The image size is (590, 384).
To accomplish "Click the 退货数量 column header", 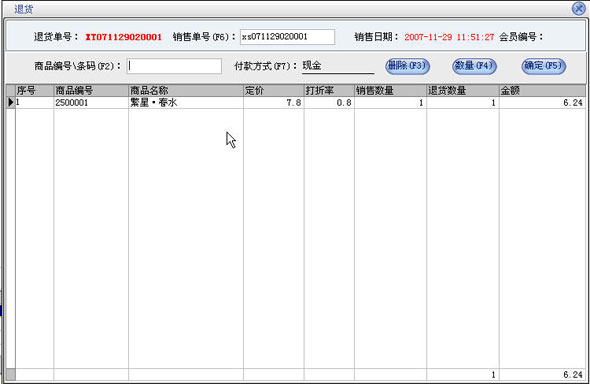I will tap(463, 91).
